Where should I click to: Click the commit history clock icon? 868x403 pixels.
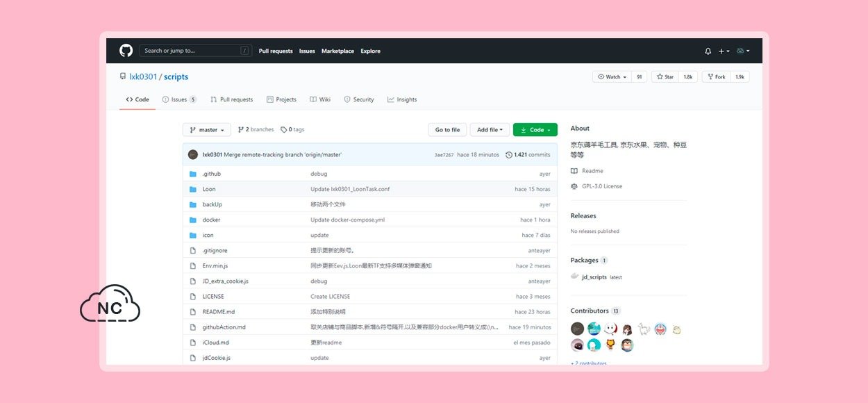click(509, 155)
